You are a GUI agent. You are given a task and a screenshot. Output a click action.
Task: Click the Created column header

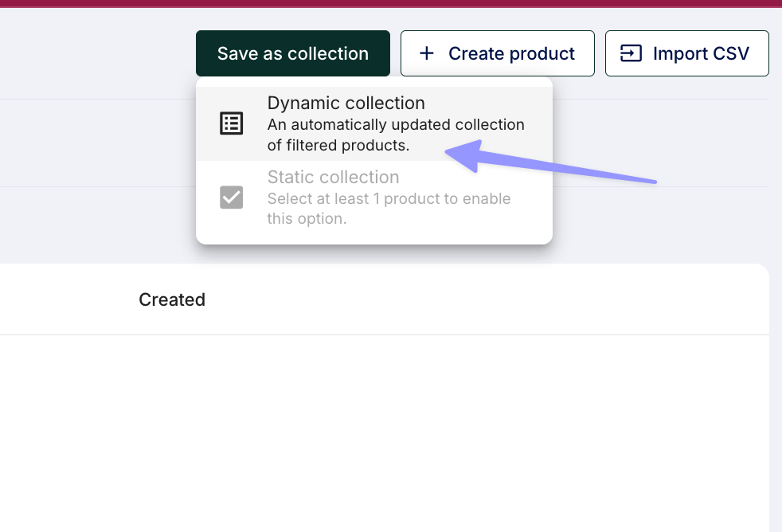(x=172, y=299)
